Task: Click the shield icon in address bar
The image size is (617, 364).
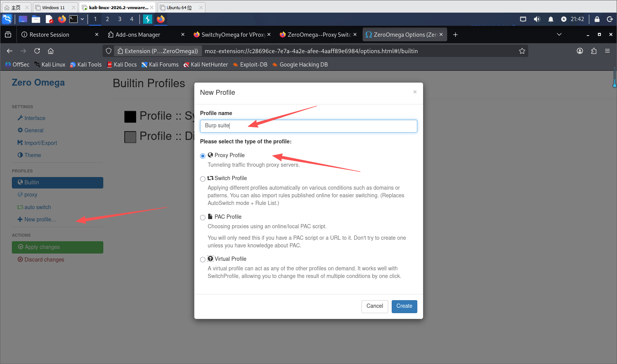Action: (x=109, y=51)
